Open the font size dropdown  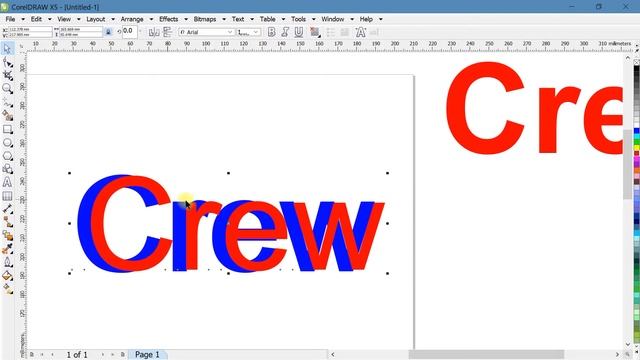256,32
